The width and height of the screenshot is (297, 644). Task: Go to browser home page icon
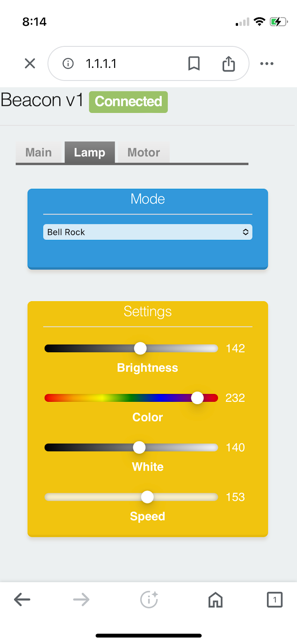pos(215,600)
